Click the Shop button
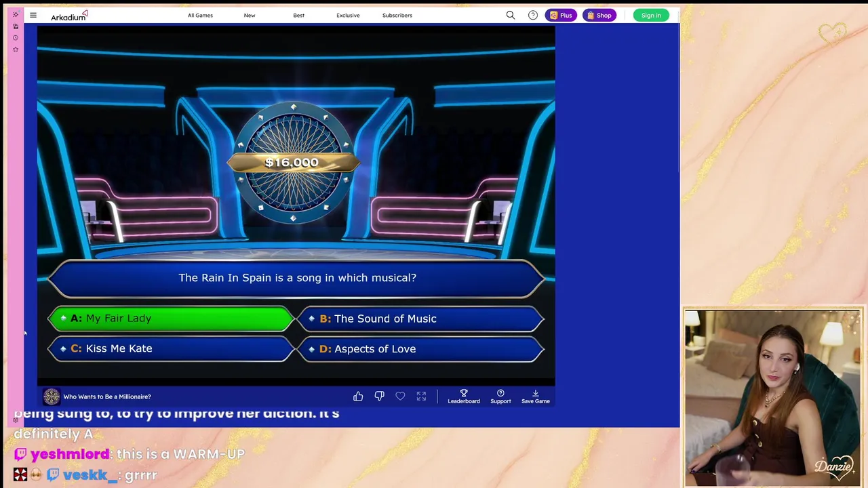 [599, 15]
